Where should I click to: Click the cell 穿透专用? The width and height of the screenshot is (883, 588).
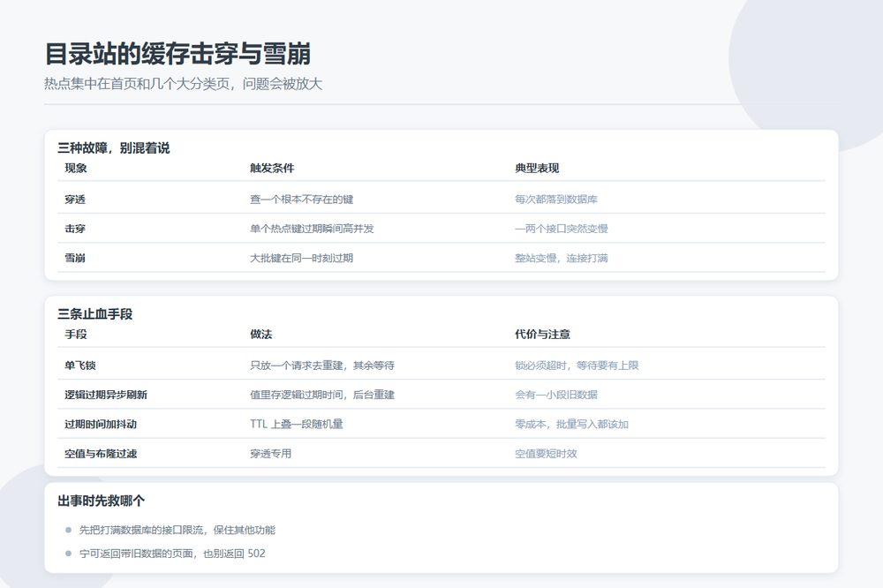(271, 454)
